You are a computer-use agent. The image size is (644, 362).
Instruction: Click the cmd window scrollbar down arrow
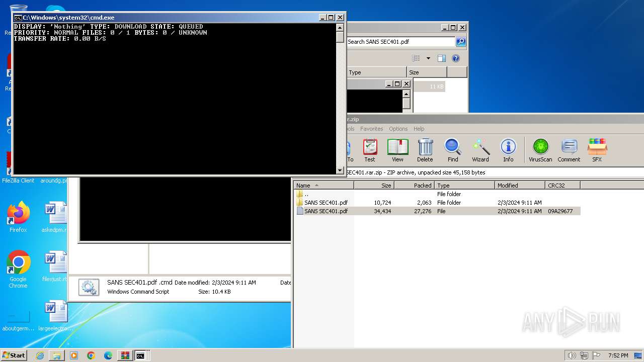point(340,170)
